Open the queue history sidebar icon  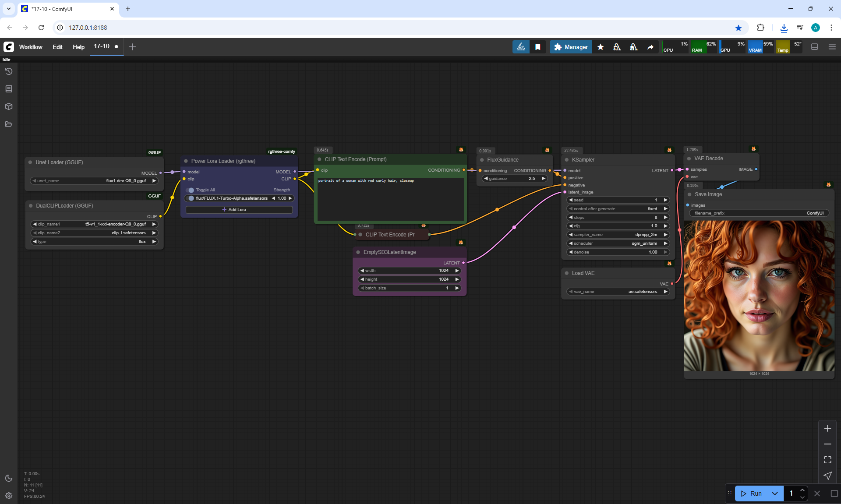tap(8, 71)
